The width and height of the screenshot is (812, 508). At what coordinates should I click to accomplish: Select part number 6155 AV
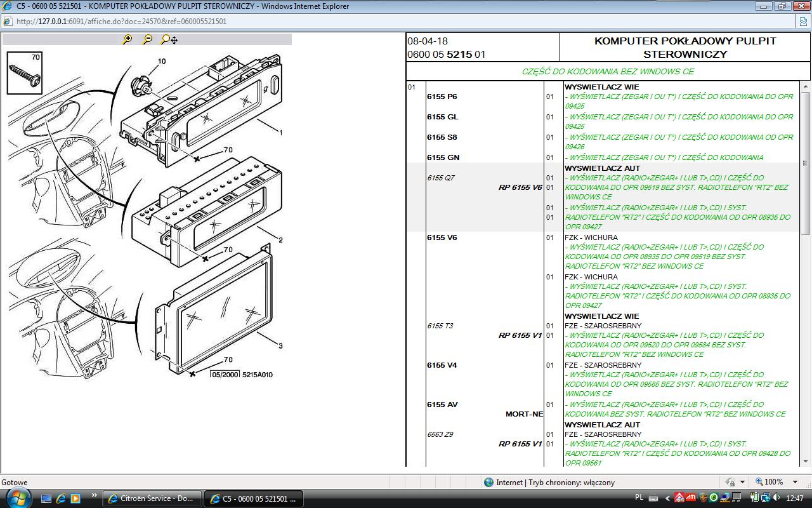point(442,404)
